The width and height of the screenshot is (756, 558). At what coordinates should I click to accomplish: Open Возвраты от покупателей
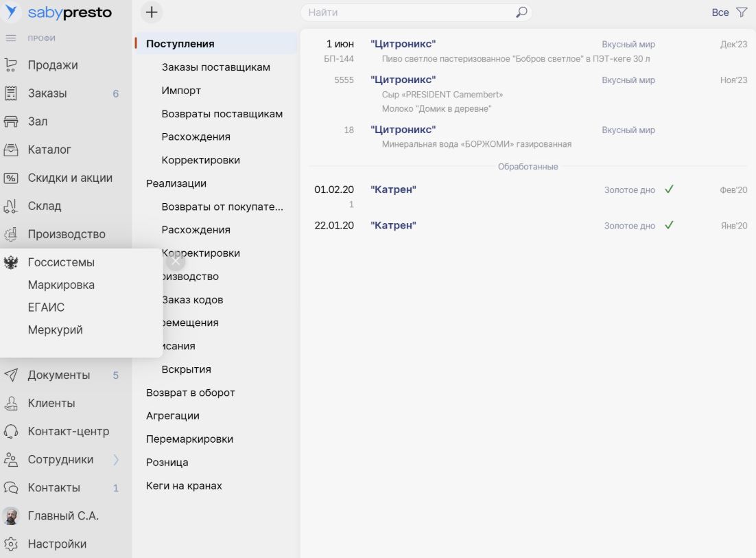click(x=222, y=207)
